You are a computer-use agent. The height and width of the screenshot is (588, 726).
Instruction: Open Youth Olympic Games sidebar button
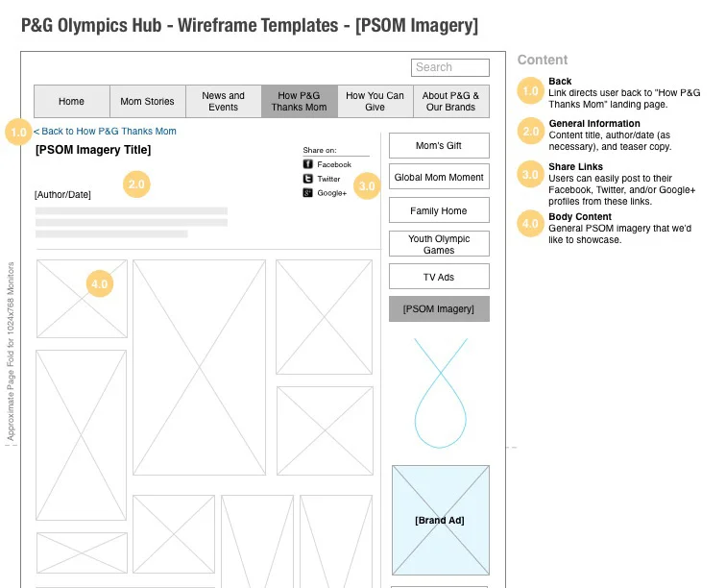(439, 244)
